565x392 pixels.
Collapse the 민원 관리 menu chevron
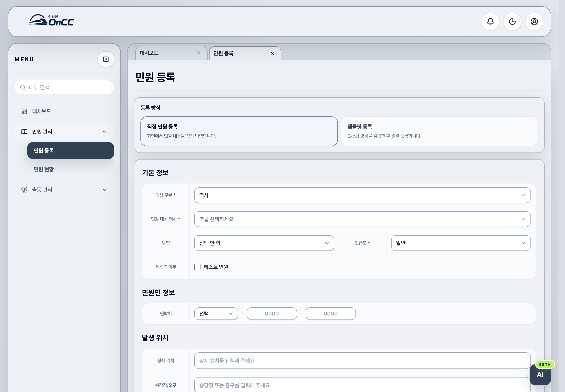(104, 132)
